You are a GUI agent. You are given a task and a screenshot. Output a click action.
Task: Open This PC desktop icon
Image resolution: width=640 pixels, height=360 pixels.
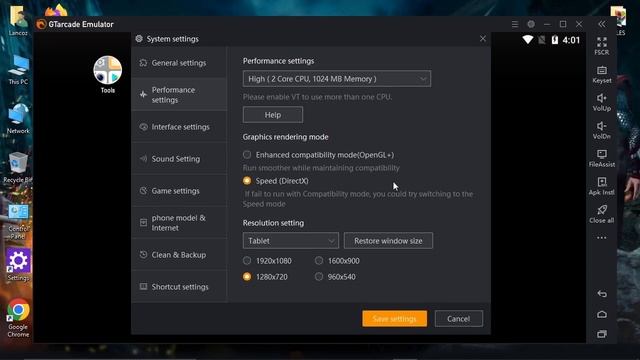tap(18, 69)
